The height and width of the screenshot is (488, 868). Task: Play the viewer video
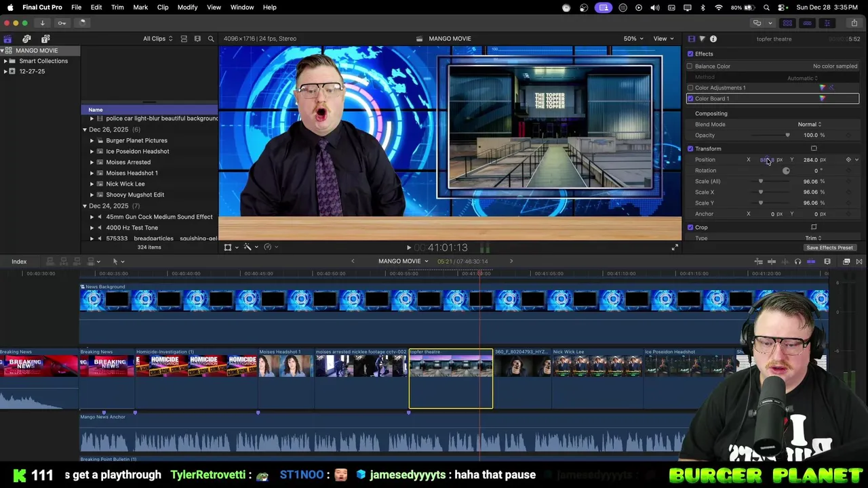tap(408, 248)
